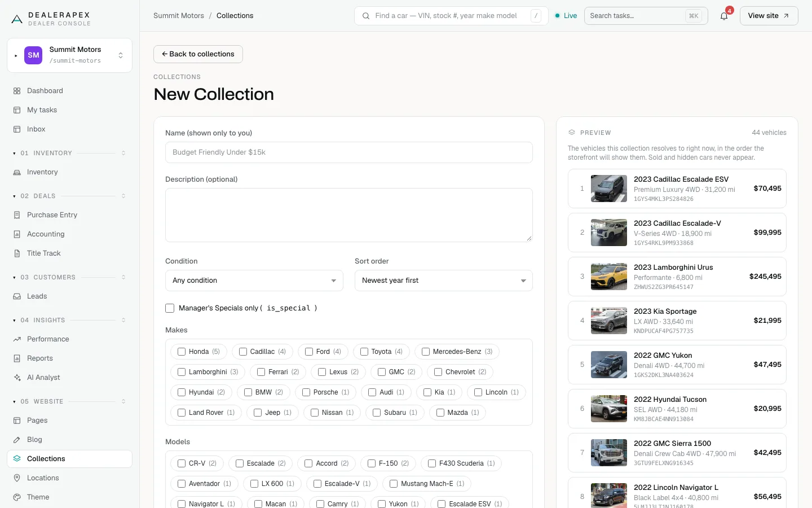The image size is (812, 508).
Task: Click the Purchase Entry sidebar icon
Action: 17,215
